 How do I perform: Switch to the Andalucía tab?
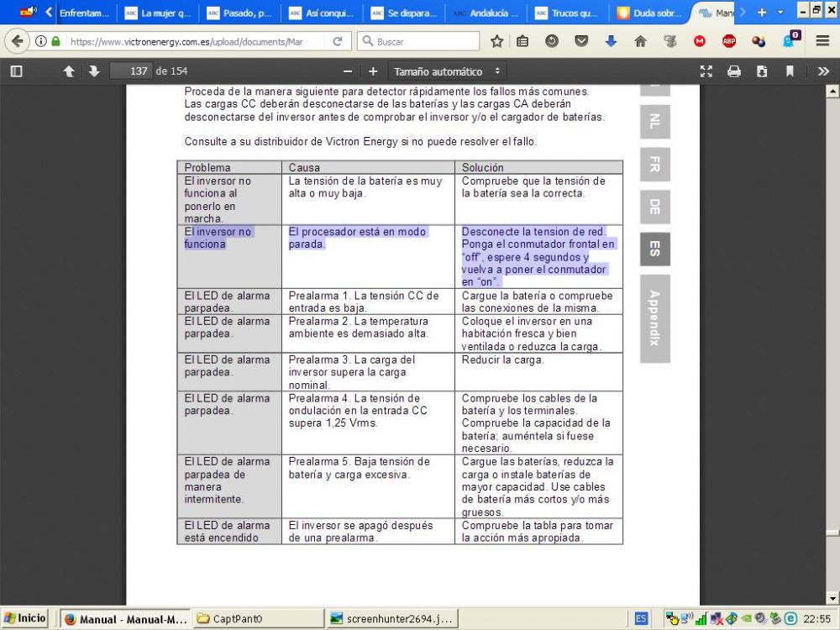point(486,13)
